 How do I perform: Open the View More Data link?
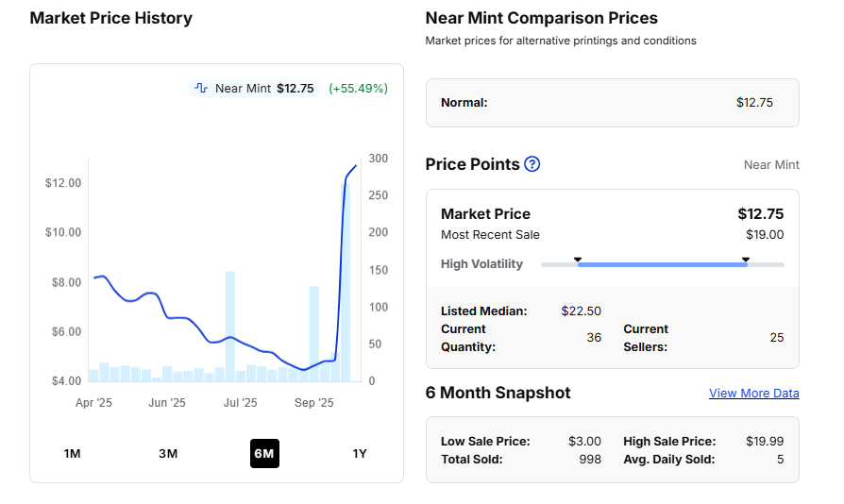[753, 394]
